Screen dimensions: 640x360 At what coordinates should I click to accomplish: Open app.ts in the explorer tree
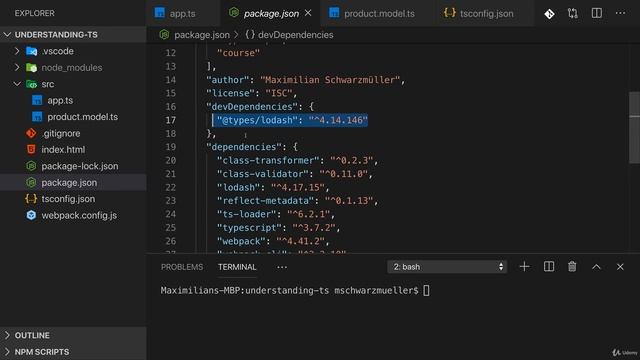tap(60, 100)
